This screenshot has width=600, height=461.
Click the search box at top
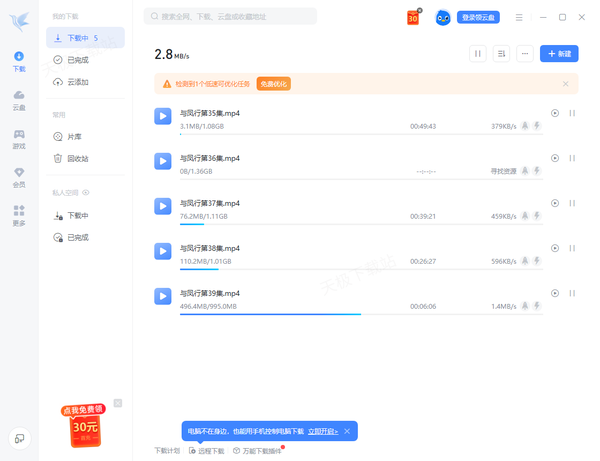(230, 16)
